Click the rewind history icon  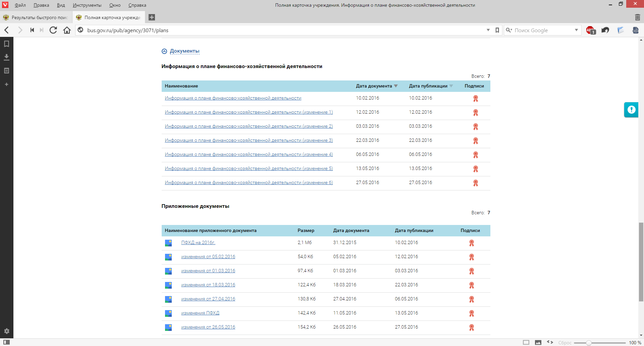point(32,30)
